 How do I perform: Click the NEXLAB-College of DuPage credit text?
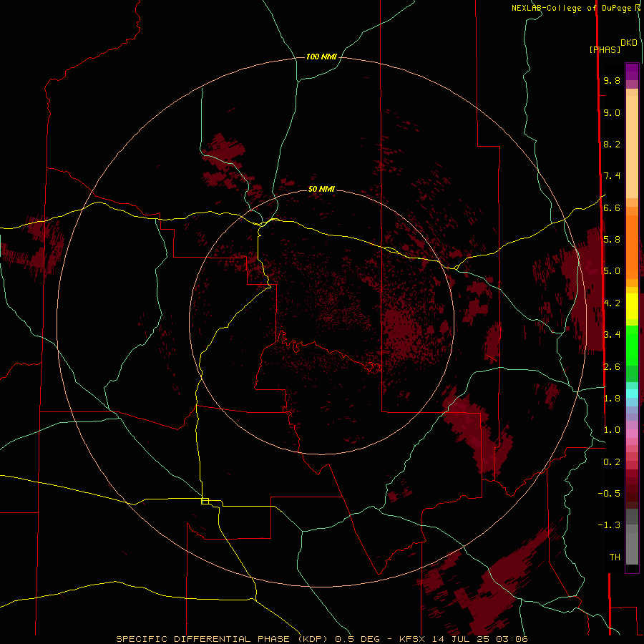571,8
